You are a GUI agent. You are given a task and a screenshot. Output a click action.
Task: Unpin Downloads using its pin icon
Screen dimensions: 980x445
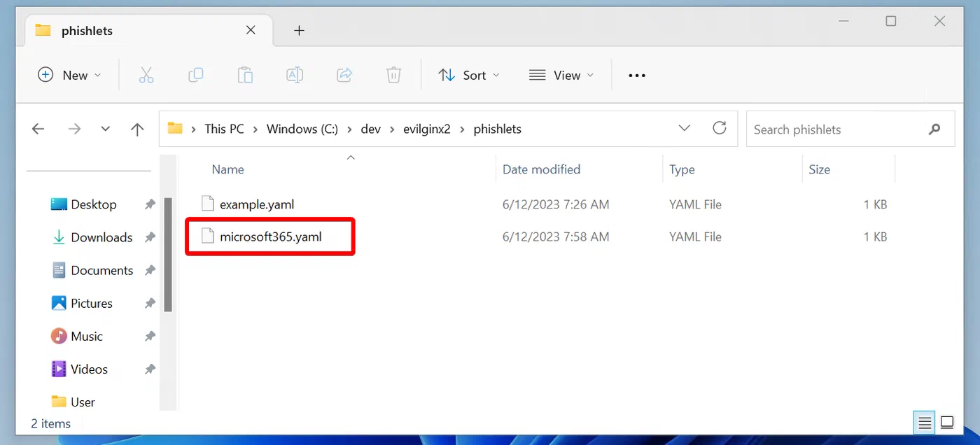pyautogui.click(x=150, y=237)
